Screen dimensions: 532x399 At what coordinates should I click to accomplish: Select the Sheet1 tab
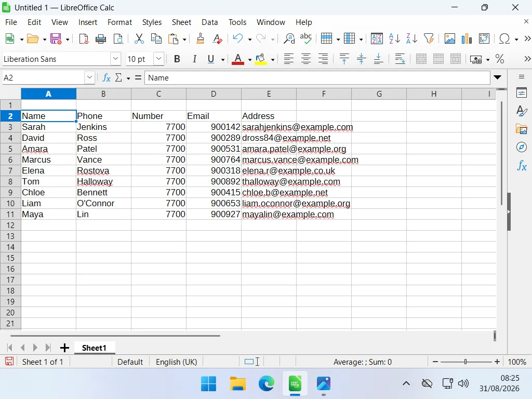(x=95, y=348)
